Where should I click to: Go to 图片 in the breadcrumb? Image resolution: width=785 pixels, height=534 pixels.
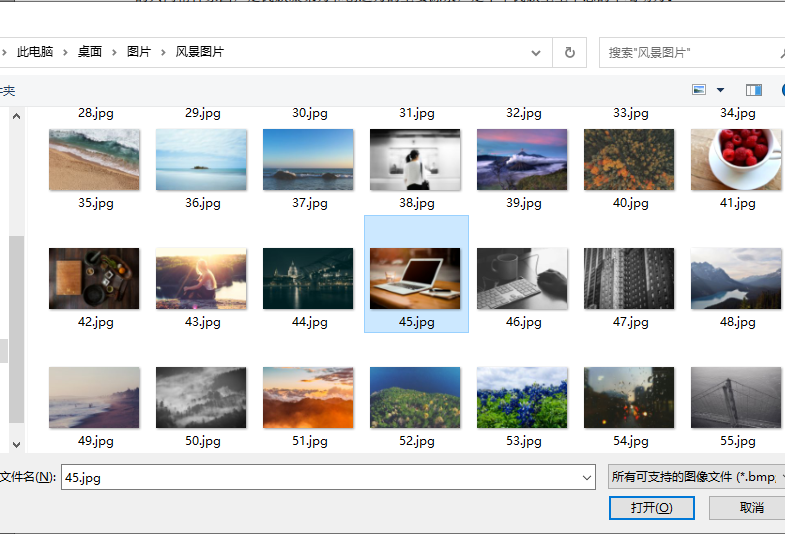pos(139,52)
